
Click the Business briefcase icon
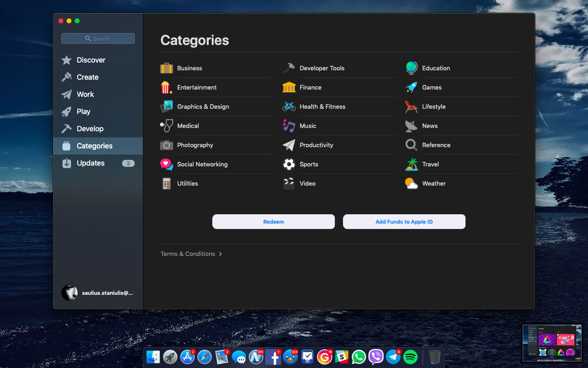(x=166, y=68)
